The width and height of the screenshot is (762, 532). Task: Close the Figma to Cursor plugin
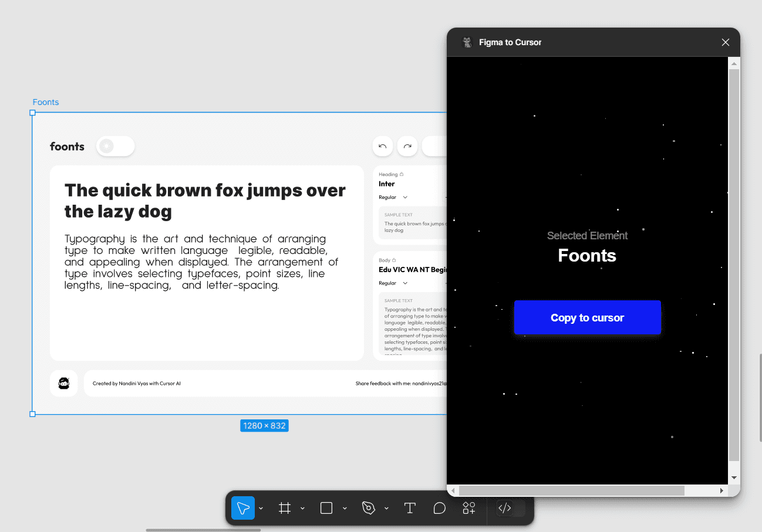(x=726, y=42)
